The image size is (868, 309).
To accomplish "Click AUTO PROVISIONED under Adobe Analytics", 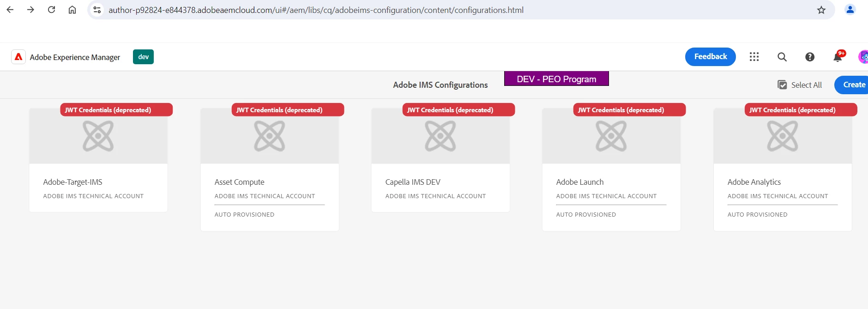I will 758,215.
